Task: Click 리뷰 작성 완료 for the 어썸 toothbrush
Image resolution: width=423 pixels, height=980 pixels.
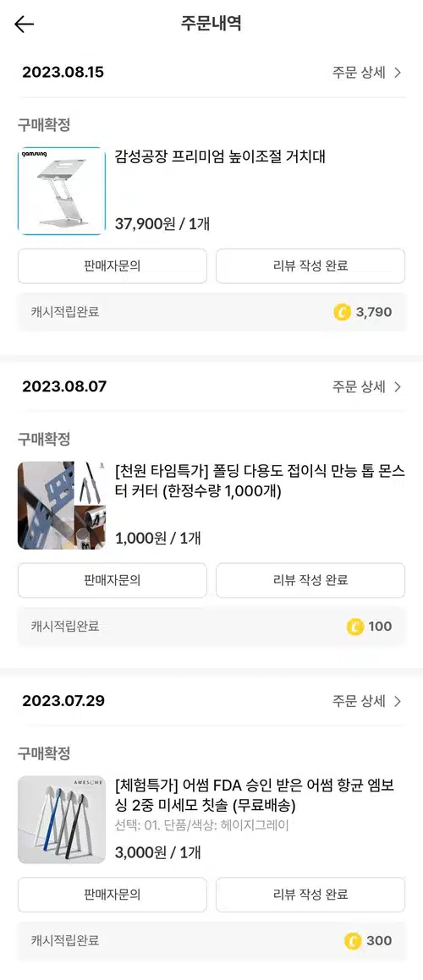Action: (x=310, y=895)
